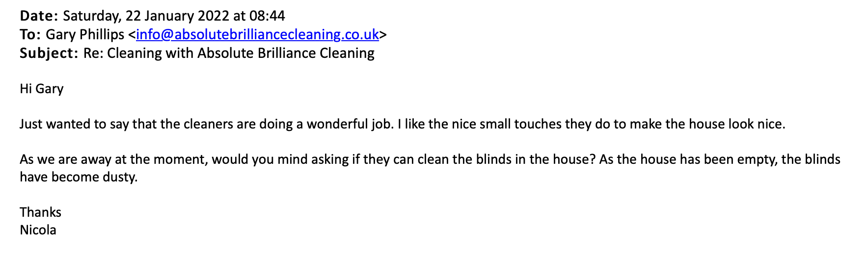Click recipient name Gary Phillips
868x255 pixels.
[x=85, y=34]
